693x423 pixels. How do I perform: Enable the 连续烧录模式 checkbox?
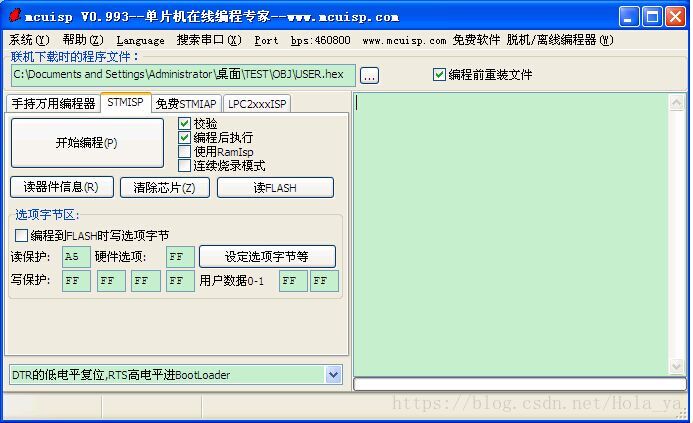(x=184, y=166)
